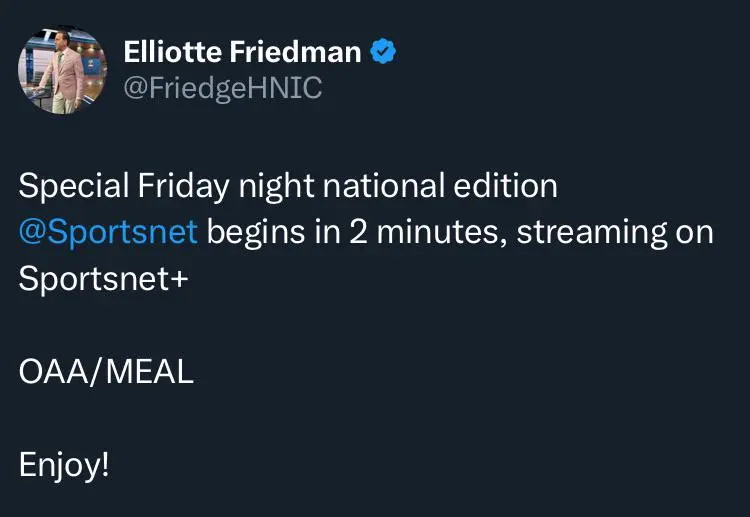Click the word "edition" ending first line
Image resolution: width=750 pixels, height=517 pixels.
coord(506,186)
